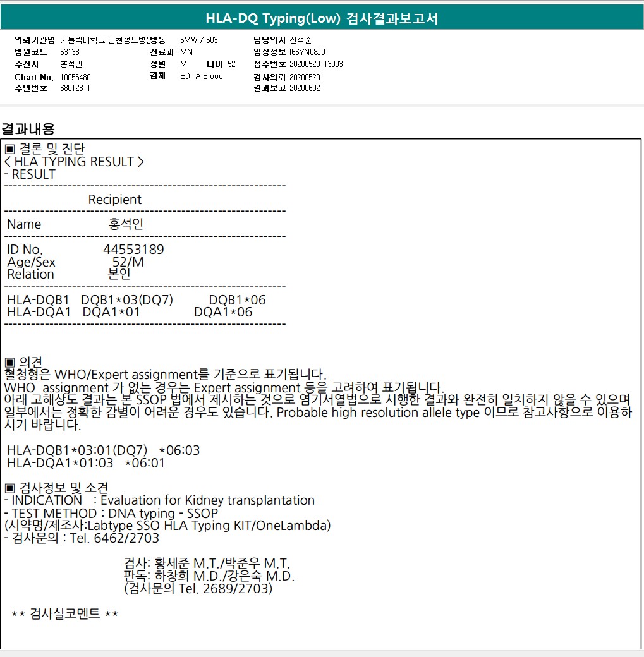Click high-resolution line 'HLA-DQA1*01:03 *06:01'
The height and width of the screenshot is (657, 644).
coord(86,462)
